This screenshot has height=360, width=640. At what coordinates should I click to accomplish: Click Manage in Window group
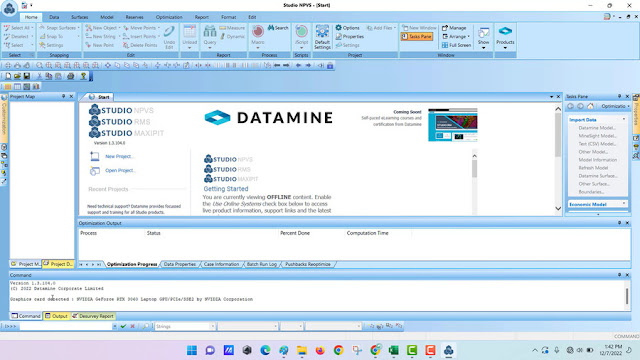click(454, 28)
